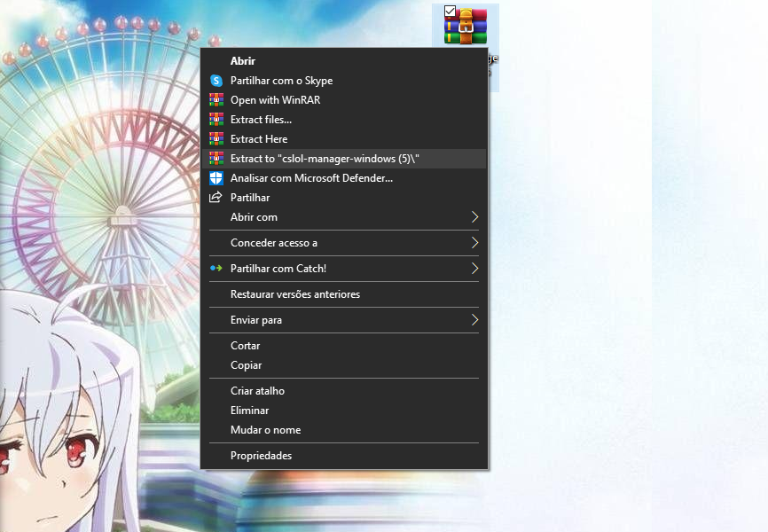The height and width of the screenshot is (532, 768).
Task: Open the Enviar para menu entry
Action: pyautogui.click(x=344, y=320)
